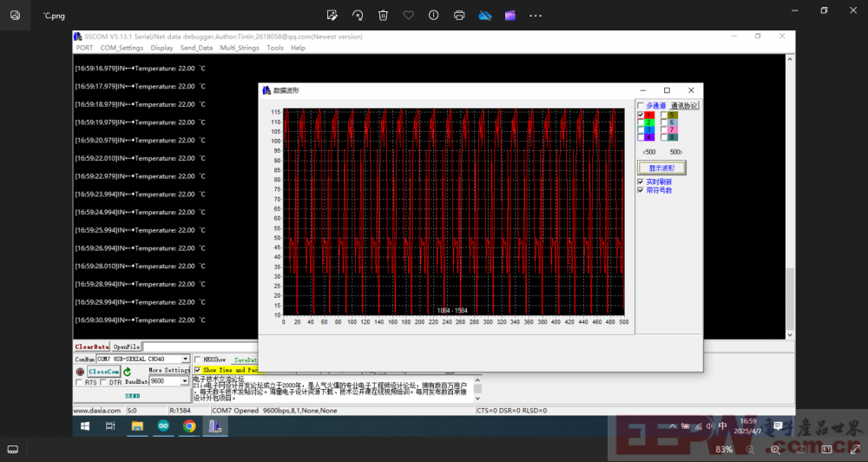This screenshot has width=868, height=462.
Task: Check channel 5 checkbox
Action: (664, 115)
